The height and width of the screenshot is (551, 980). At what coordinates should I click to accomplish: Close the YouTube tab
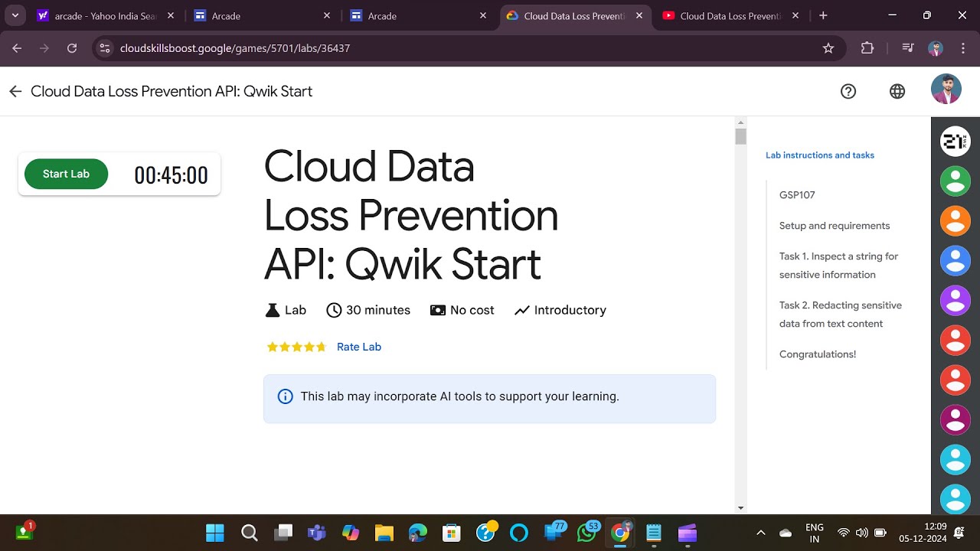[x=795, y=15]
